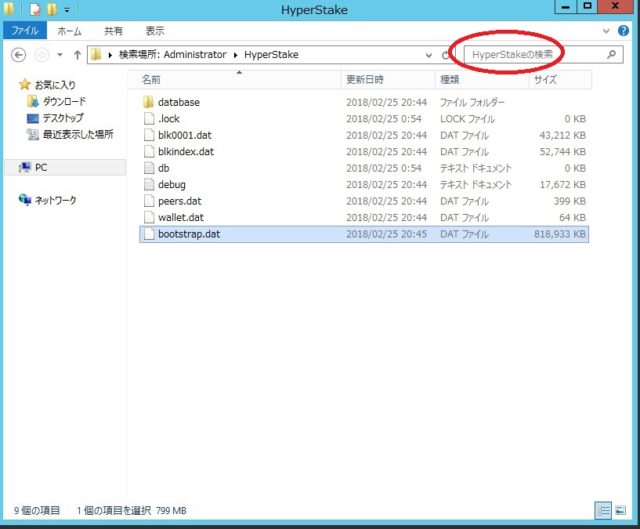Select the db text document

click(x=364, y=168)
